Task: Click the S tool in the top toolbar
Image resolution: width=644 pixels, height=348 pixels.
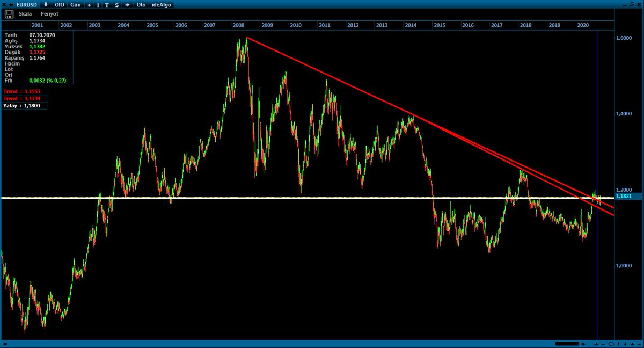Action: coord(116,5)
